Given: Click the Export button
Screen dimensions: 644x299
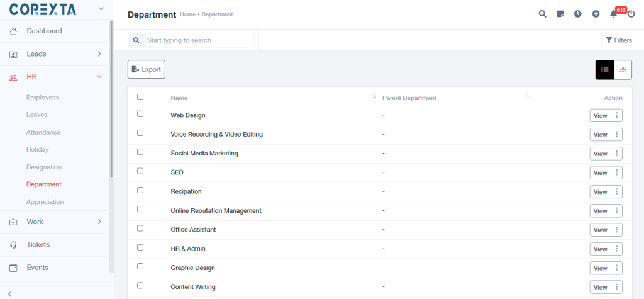Looking at the screenshot, I should (147, 69).
